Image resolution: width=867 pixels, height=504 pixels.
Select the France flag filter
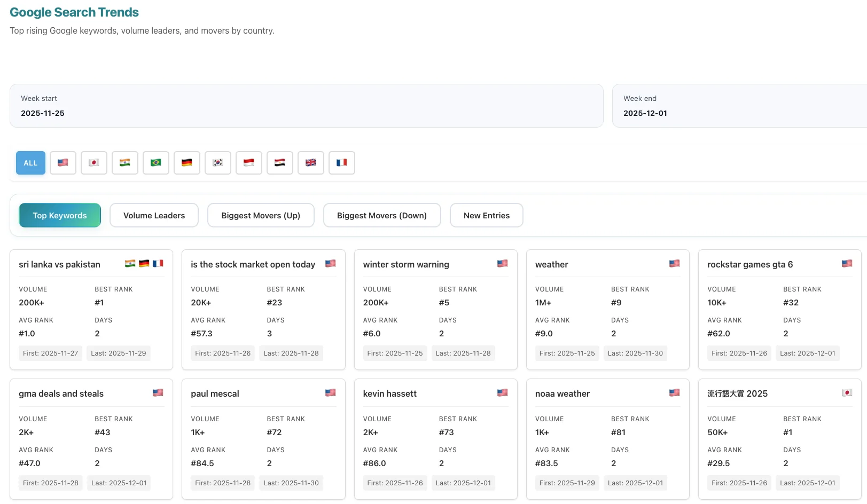(341, 163)
